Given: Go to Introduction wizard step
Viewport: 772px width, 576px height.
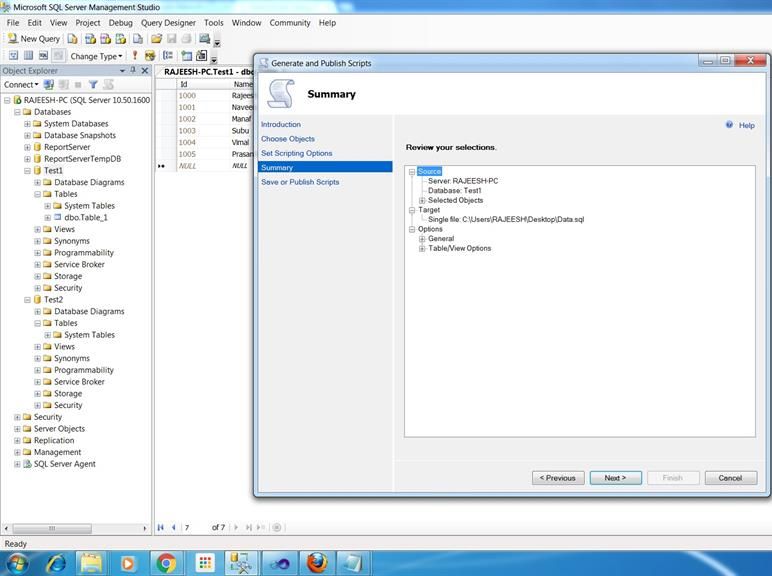Looking at the screenshot, I should [x=281, y=125].
